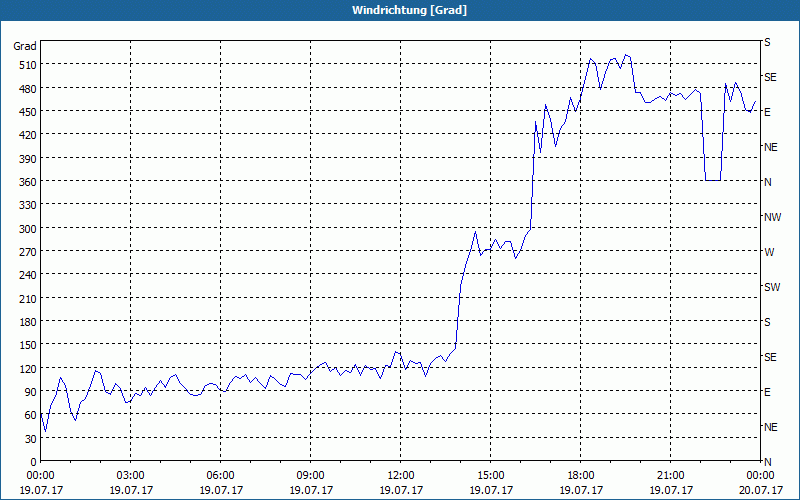800x500 pixels.
Task: Click the 150 y-axis tick label
Action: (28, 345)
